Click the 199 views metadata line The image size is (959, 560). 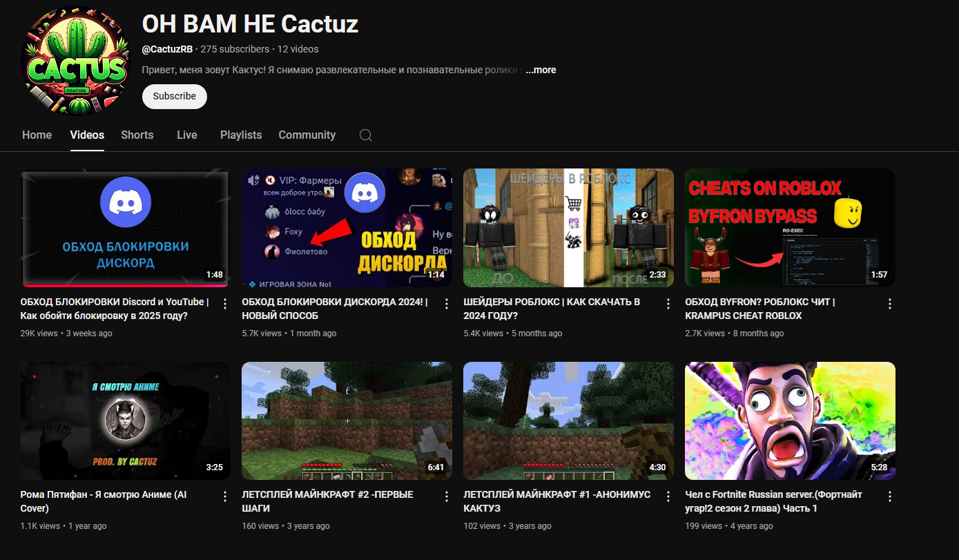coord(729,526)
